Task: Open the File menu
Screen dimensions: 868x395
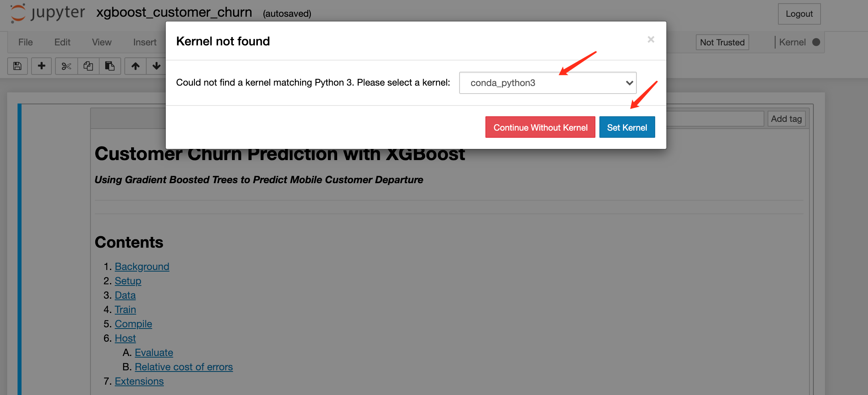Action: pos(26,42)
